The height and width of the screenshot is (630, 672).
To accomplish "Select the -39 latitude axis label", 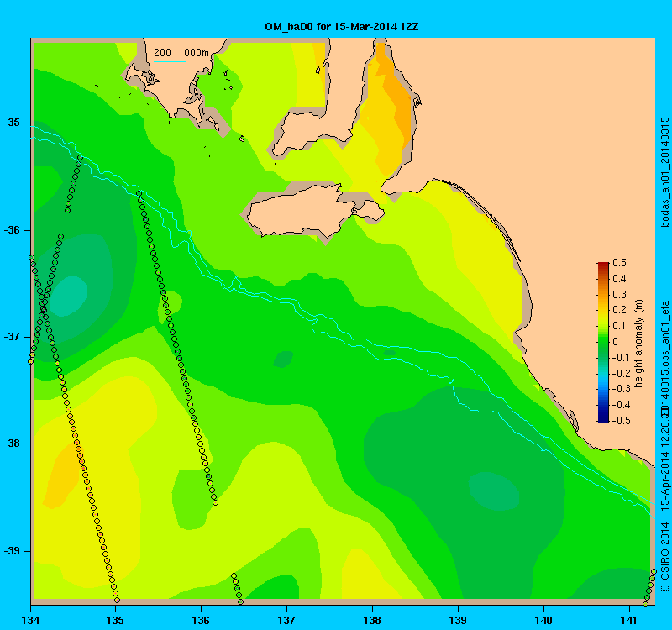I will tap(12, 551).
